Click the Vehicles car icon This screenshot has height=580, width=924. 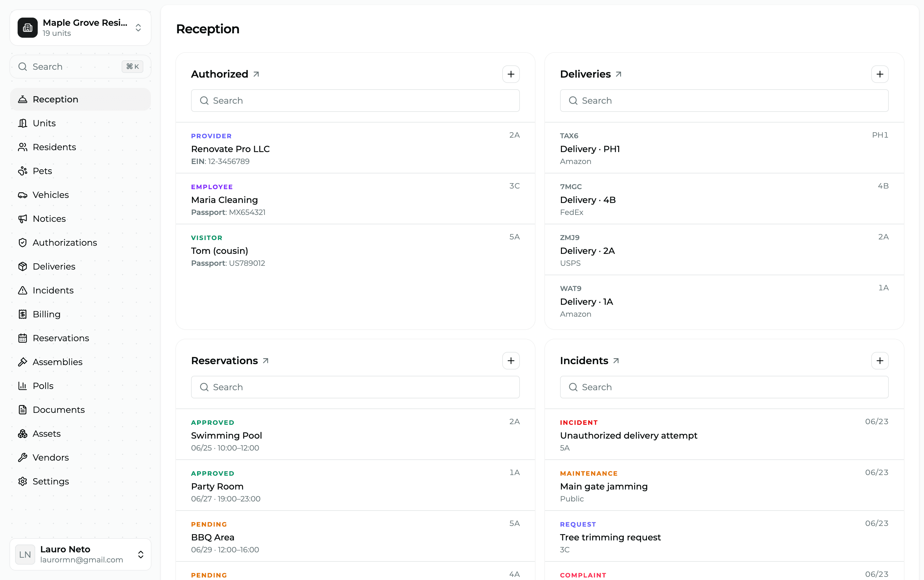(23, 195)
